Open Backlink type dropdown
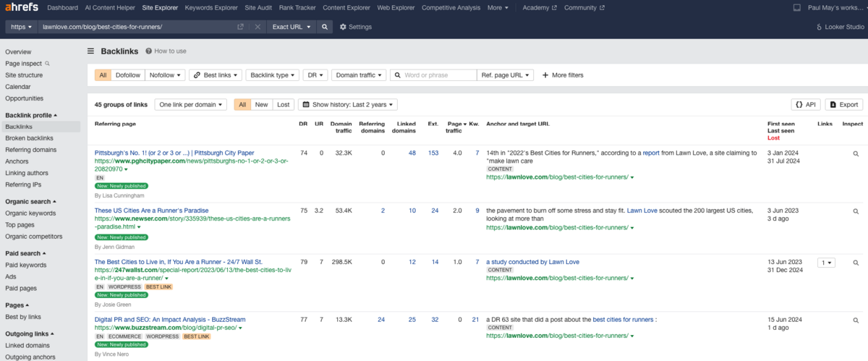This screenshot has width=868, height=361. tap(272, 75)
